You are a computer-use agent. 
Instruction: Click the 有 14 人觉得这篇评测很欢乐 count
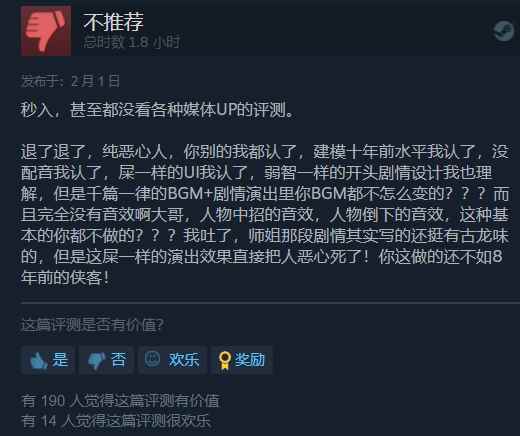click(116, 421)
